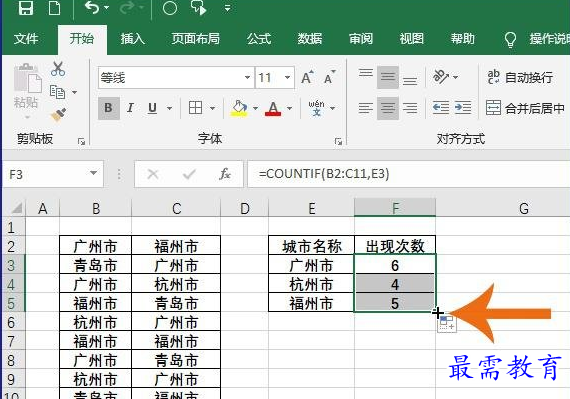Screen dimensions: 570x399
Task: Open the undo history dropdown
Action: 107,8
